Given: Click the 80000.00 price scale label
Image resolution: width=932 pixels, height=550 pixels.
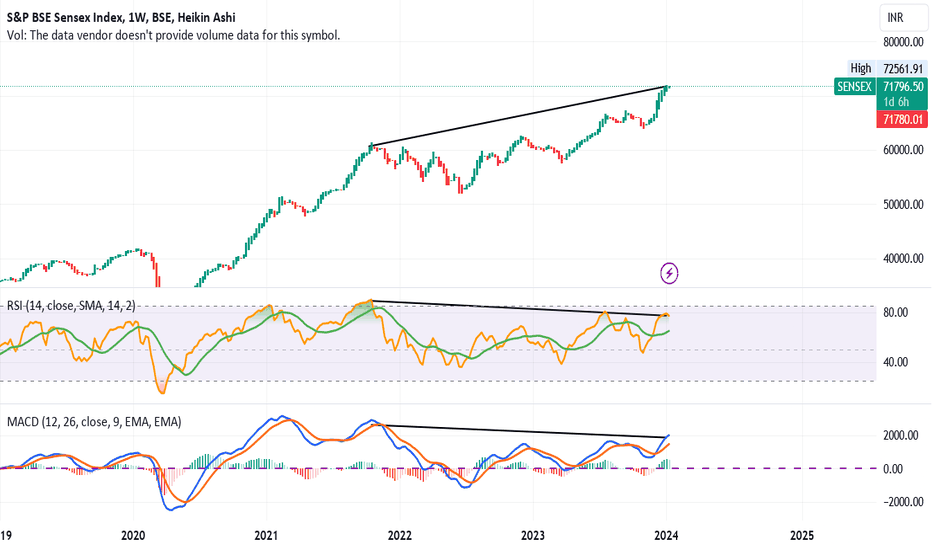Looking at the screenshot, I should 903,42.
